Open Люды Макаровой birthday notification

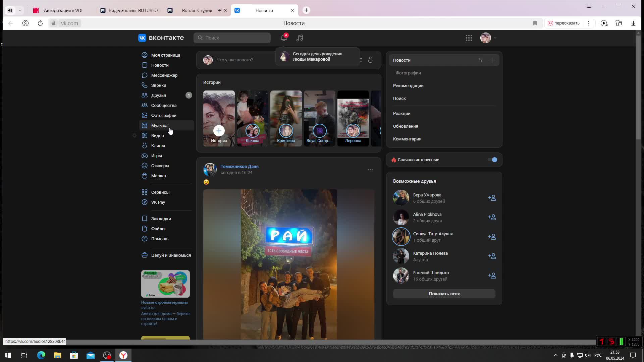317,57
